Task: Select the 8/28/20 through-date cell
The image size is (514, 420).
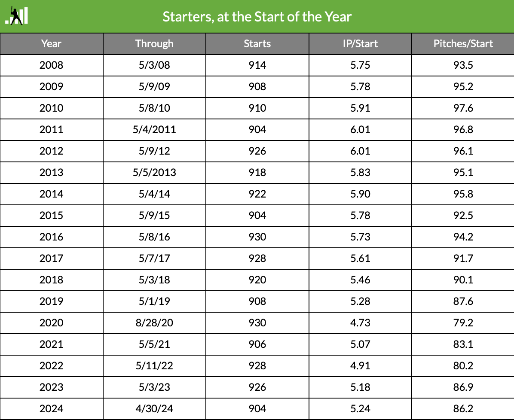Action: 154,323
